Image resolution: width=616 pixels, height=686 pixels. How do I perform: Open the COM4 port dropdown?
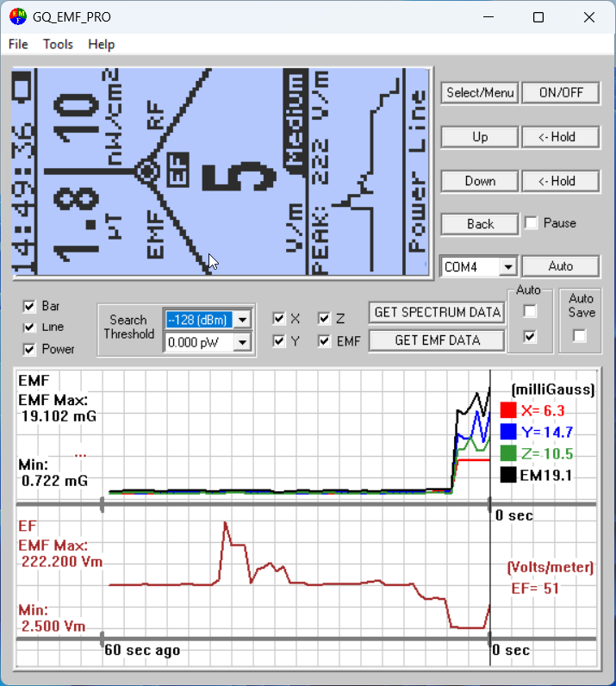tap(508, 267)
